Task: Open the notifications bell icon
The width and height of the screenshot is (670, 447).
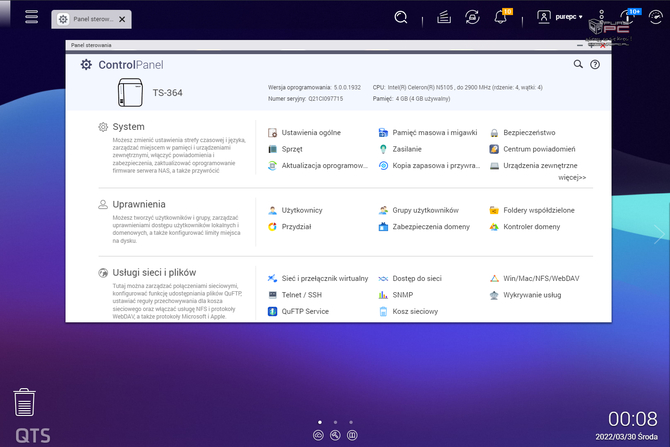Action: click(501, 17)
